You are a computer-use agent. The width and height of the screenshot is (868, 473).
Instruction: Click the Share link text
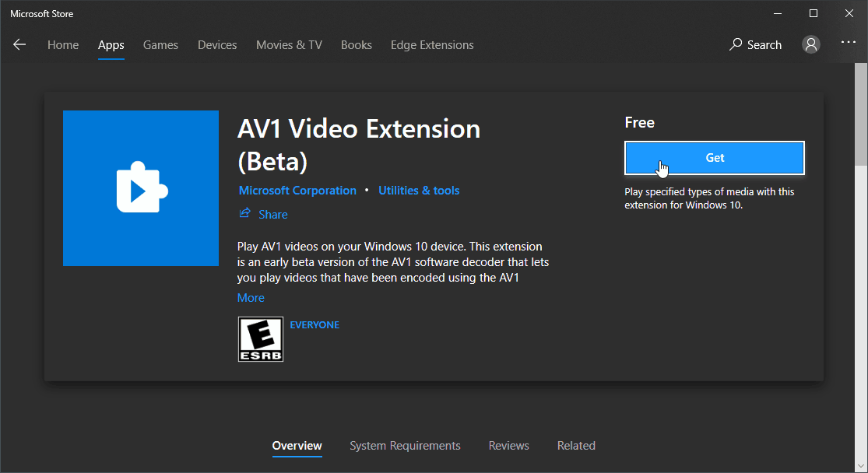pyautogui.click(x=273, y=215)
